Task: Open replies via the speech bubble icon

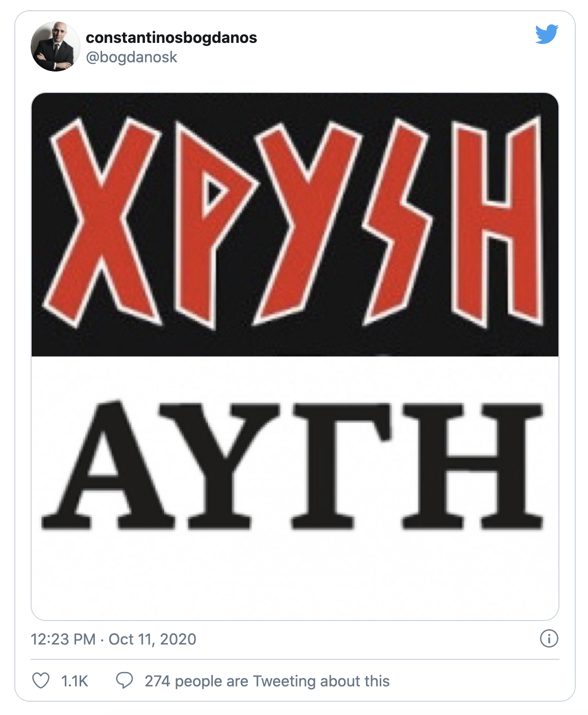Action: tap(125, 681)
